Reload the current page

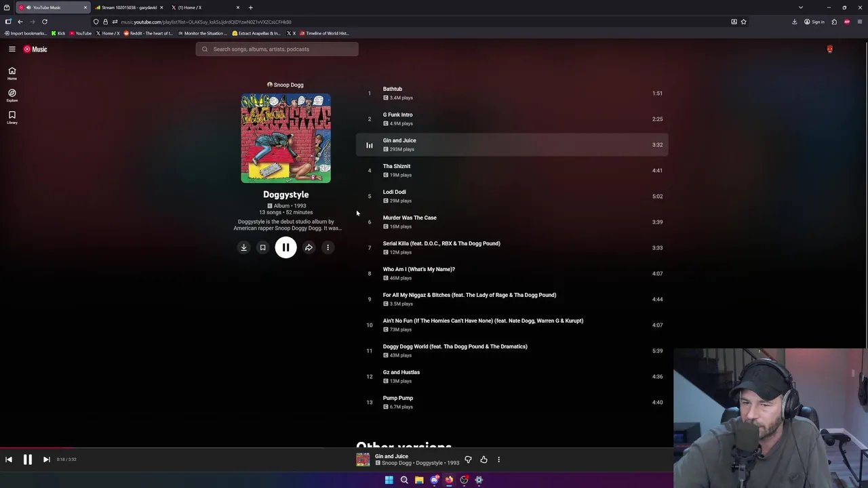pos(45,22)
